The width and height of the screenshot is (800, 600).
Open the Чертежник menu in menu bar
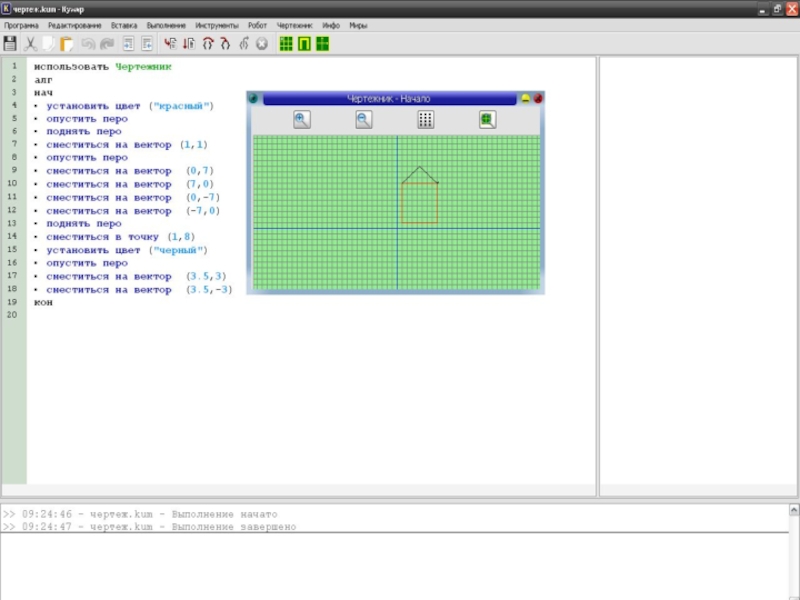point(294,25)
